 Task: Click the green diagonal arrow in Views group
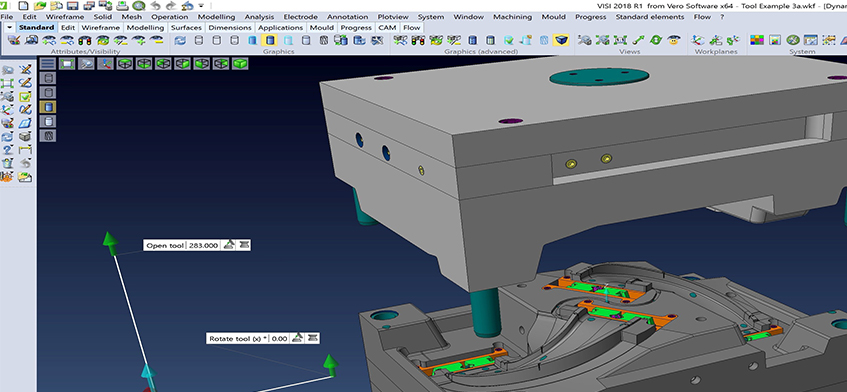click(638, 40)
